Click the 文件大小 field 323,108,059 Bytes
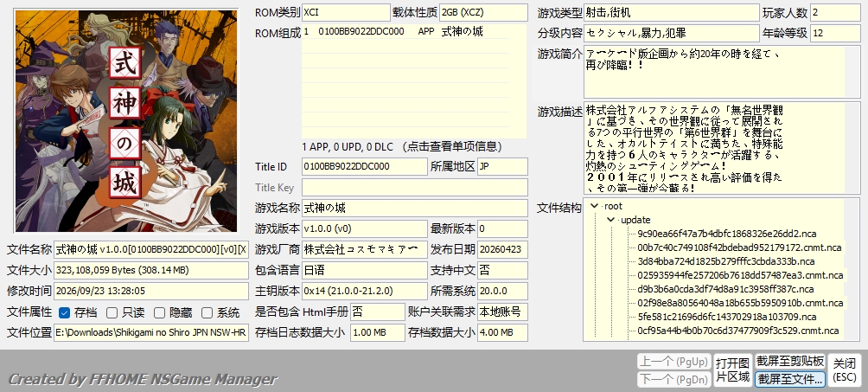 point(151,271)
